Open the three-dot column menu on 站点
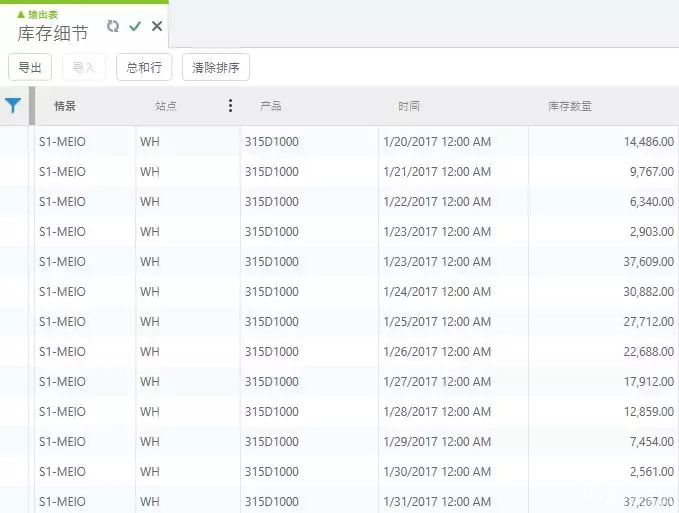This screenshot has height=513, width=679. pyautogui.click(x=231, y=105)
